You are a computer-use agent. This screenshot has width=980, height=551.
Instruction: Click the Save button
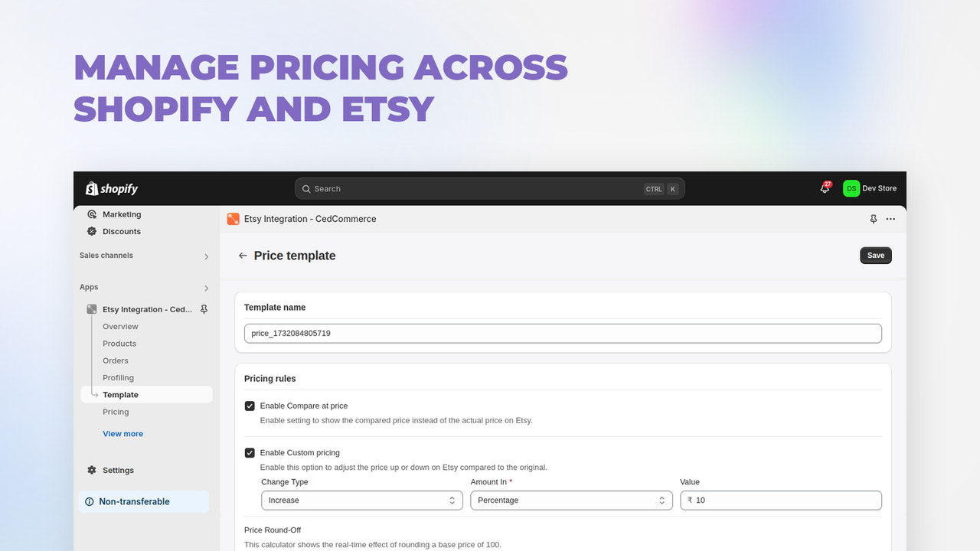[875, 256]
